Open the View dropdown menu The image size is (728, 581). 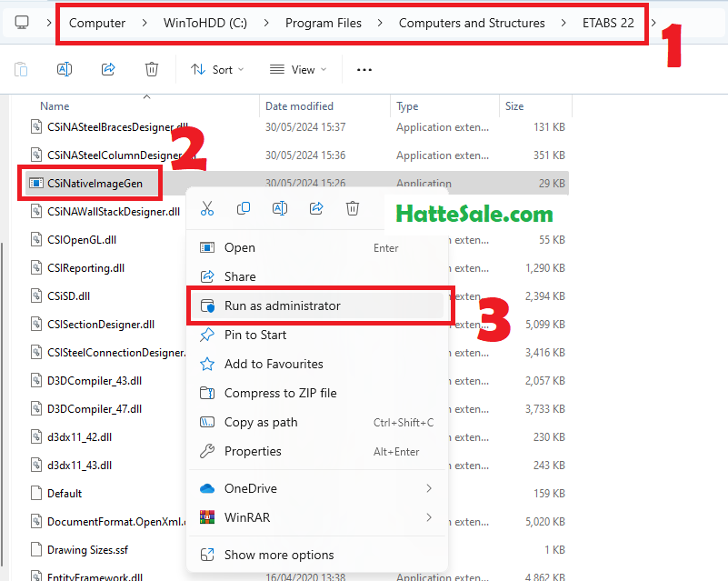pyautogui.click(x=298, y=69)
